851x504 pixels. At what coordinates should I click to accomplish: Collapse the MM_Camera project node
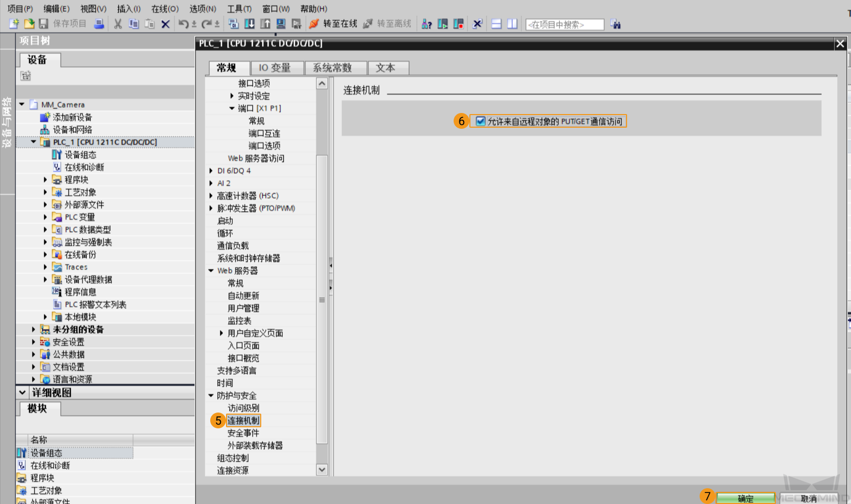[x=22, y=104]
